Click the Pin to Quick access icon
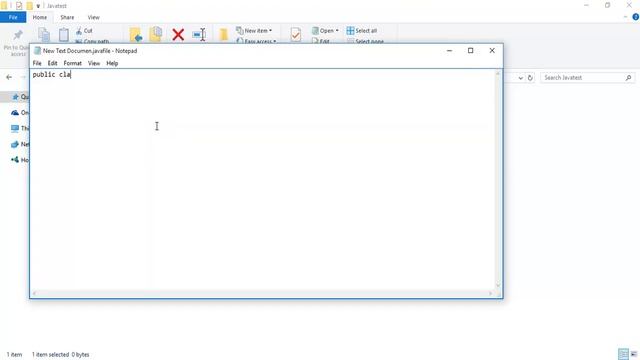640x360 pixels. coord(18,35)
